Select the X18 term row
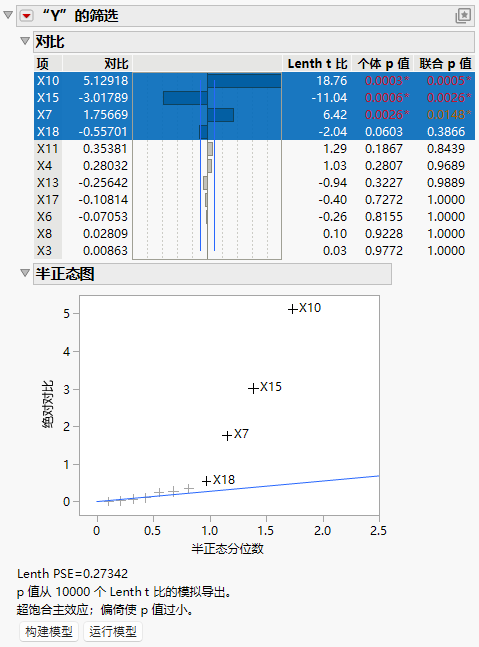 point(254,131)
